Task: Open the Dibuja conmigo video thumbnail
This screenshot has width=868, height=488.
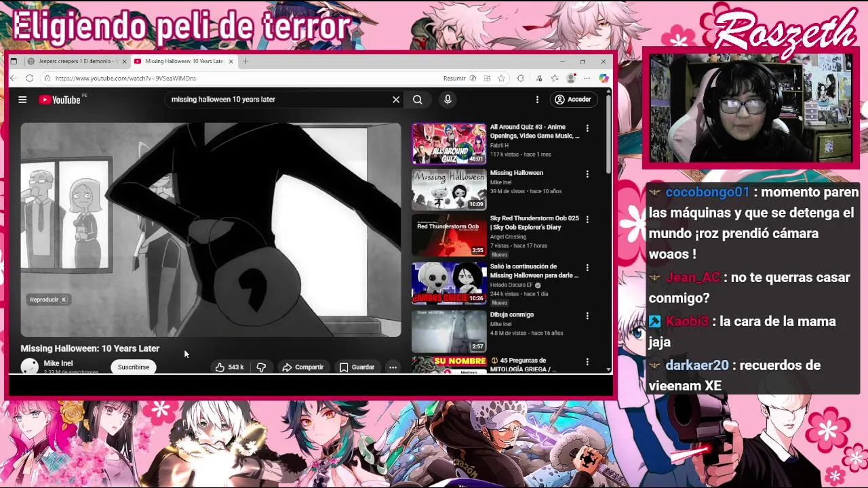Action: click(x=449, y=331)
